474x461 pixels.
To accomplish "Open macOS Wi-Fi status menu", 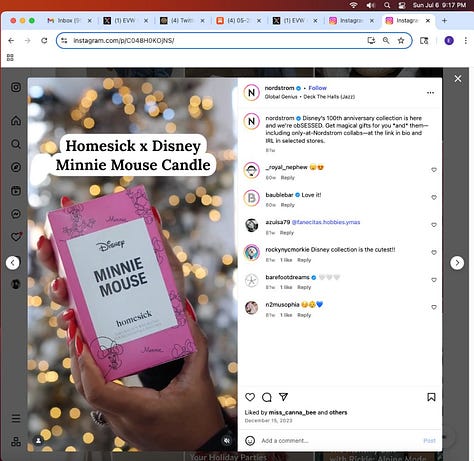I will [353, 5].
